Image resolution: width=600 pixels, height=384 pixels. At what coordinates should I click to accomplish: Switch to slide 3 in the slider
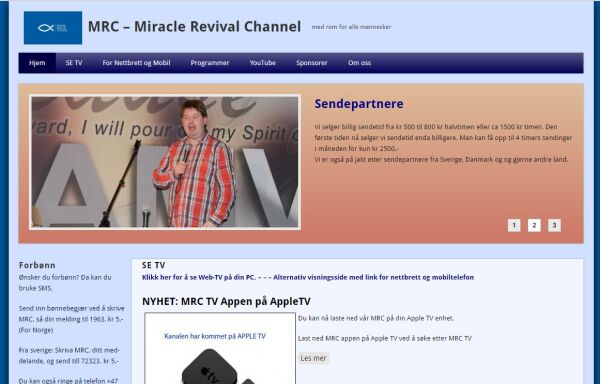tap(554, 225)
